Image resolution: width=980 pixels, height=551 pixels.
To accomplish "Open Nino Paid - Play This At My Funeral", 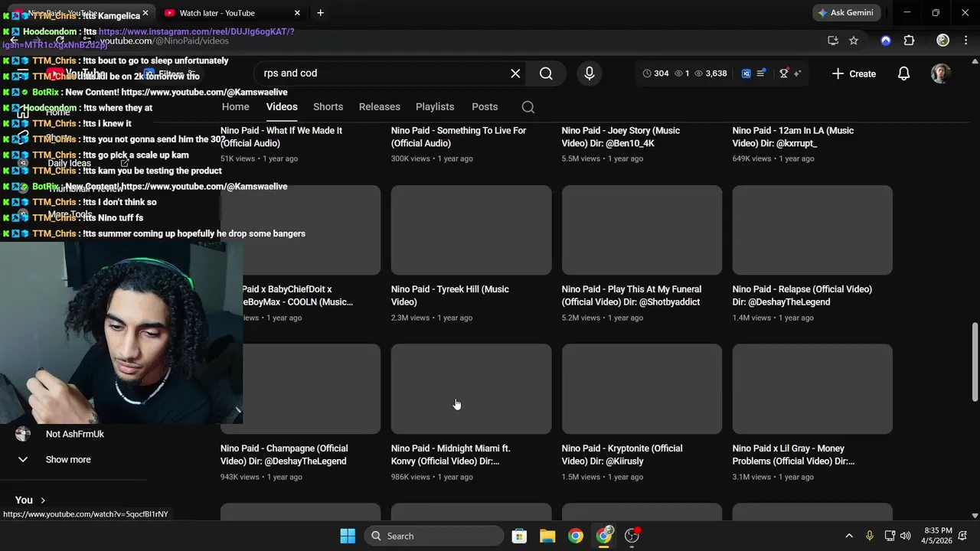I will [x=632, y=295].
